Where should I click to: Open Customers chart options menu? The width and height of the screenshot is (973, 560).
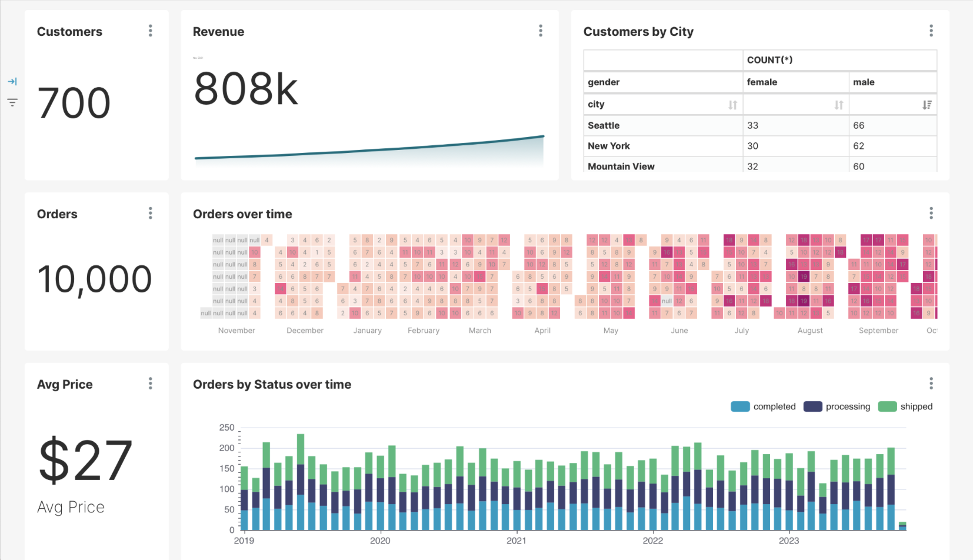click(151, 31)
